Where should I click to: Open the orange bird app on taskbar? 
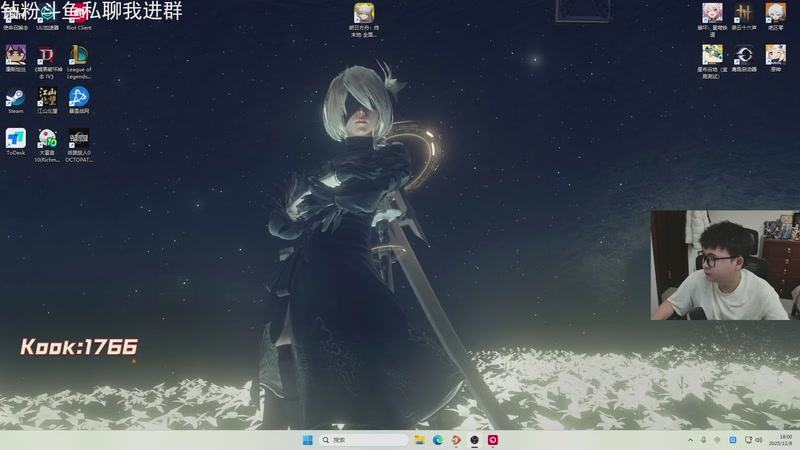(456, 440)
